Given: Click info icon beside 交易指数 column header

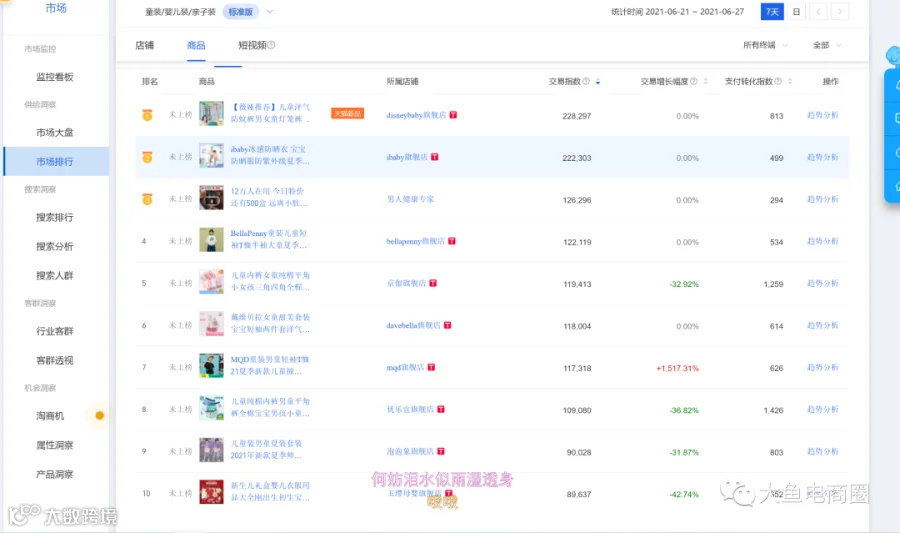Looking at the screenshot, I should (x=586, y=81).
